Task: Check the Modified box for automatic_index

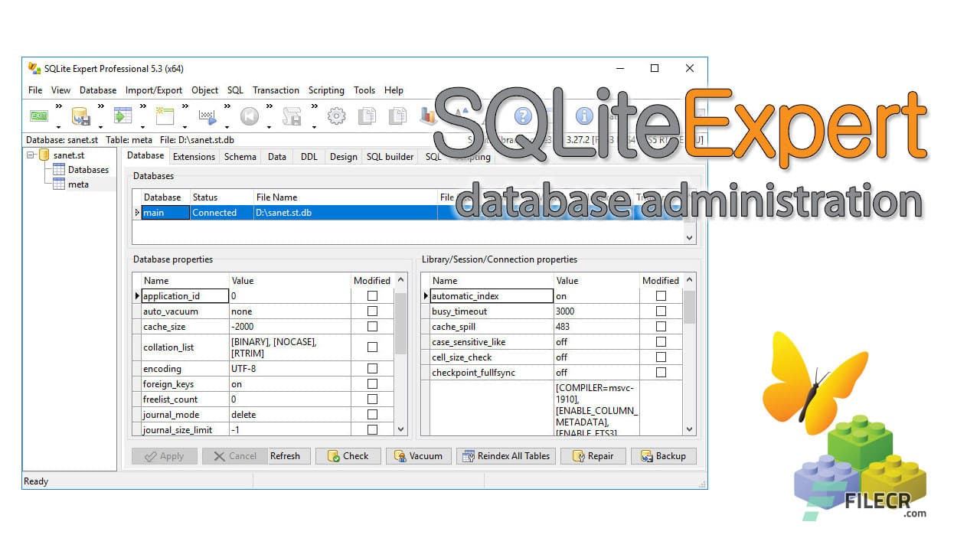Action: 660,296
